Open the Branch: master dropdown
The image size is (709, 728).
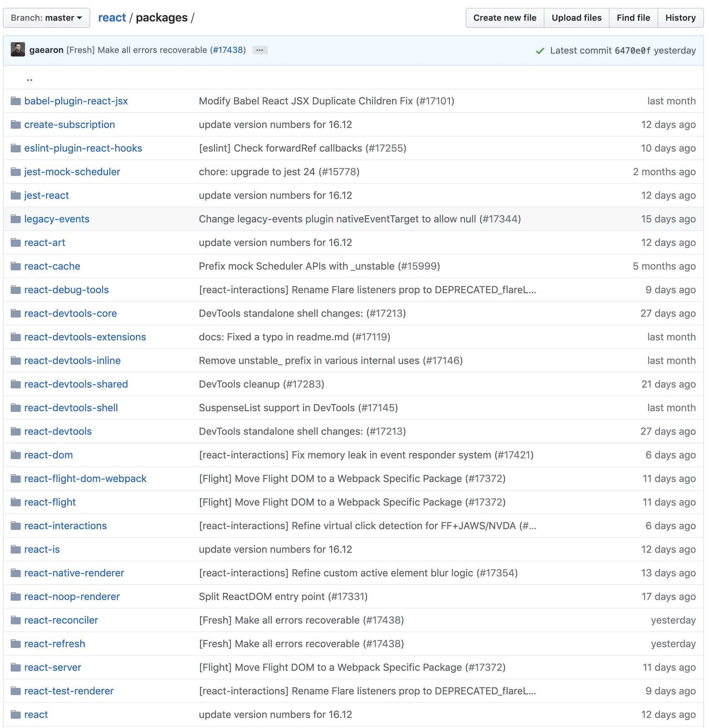tap(46, 18)
